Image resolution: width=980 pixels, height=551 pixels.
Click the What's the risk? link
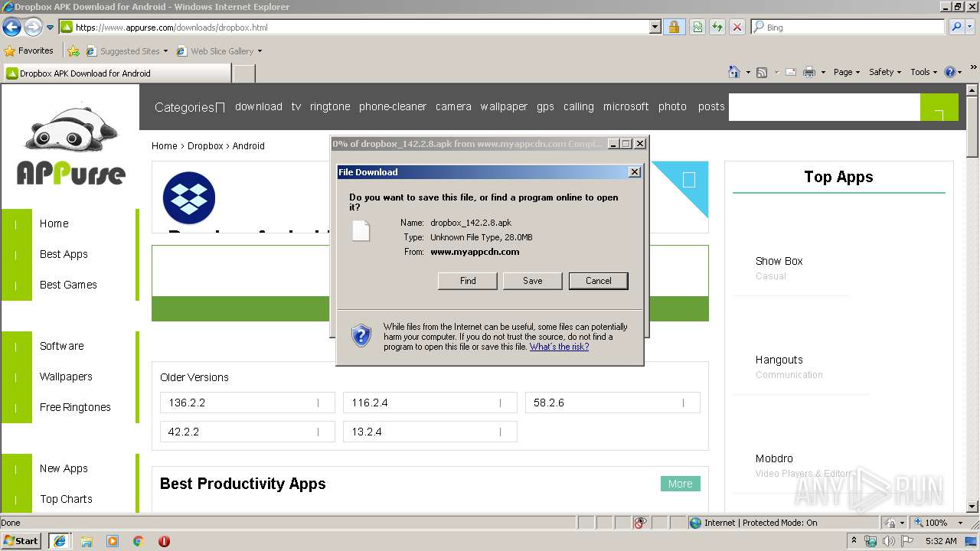tap(559, 347)
